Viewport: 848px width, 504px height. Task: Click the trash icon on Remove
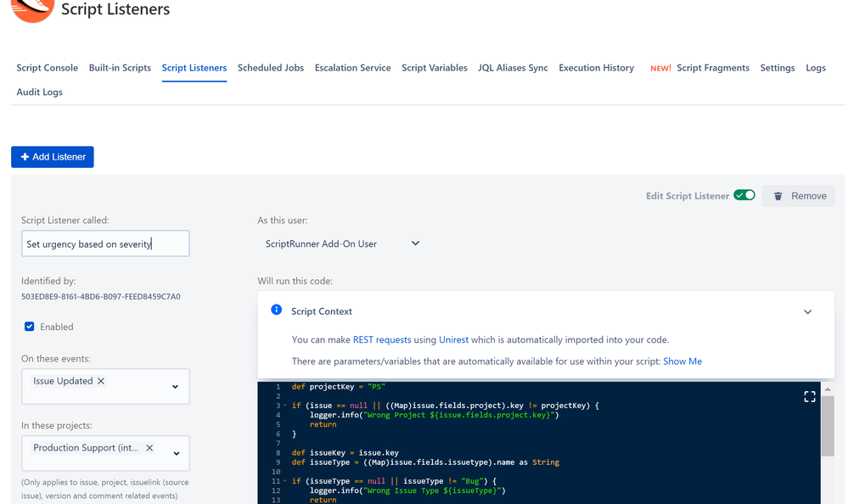coord(778,196)
